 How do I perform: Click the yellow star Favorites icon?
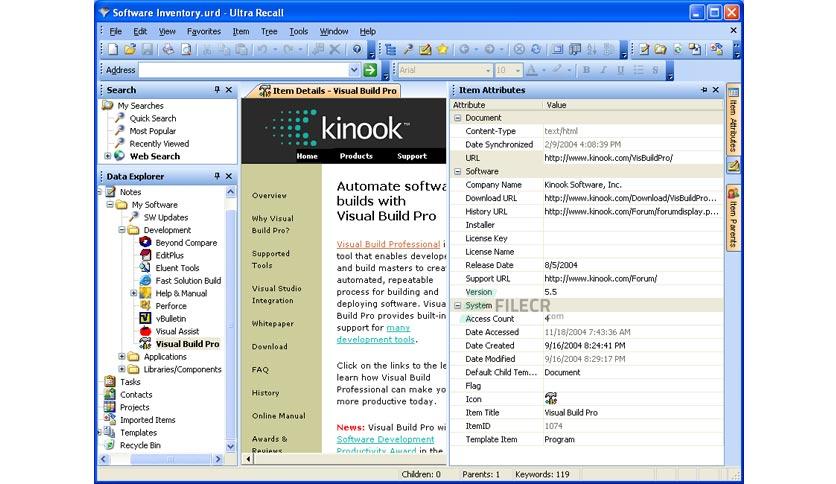(x=443, y=50)
